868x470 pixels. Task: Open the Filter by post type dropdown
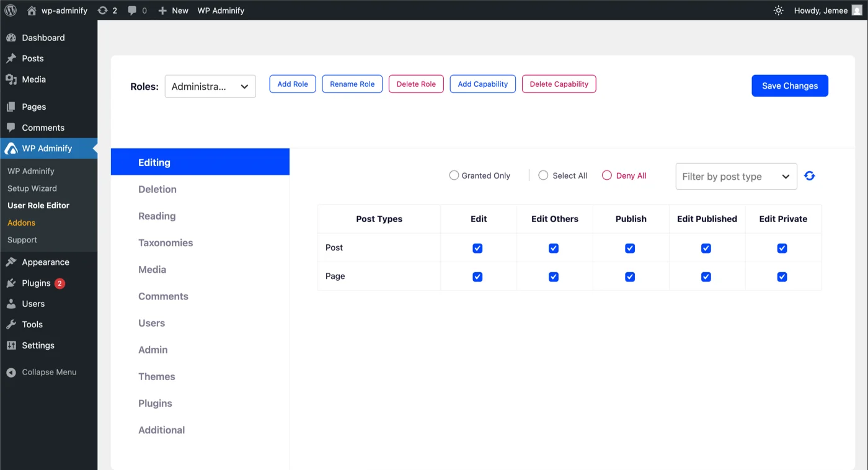coord(735,176)
